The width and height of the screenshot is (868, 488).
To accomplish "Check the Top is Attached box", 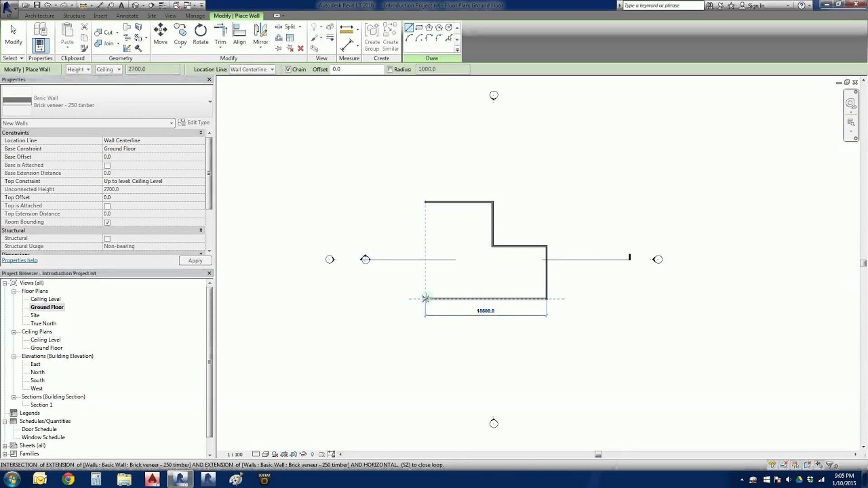I will point(107,206).
